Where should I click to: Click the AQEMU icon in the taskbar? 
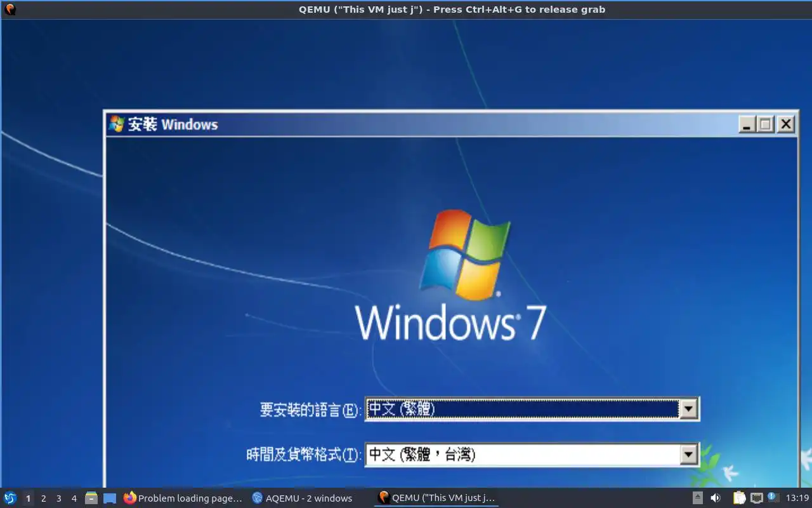(257, 498)
